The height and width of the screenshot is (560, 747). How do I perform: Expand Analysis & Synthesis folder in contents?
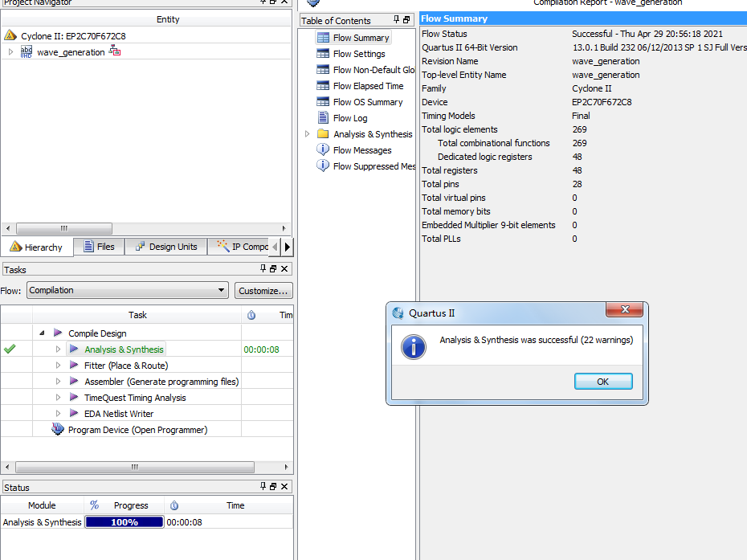pos(308,134)
